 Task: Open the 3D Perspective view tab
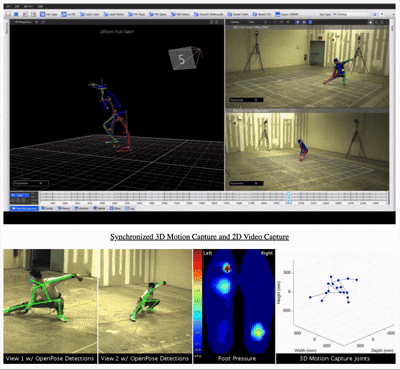[23, 22]
